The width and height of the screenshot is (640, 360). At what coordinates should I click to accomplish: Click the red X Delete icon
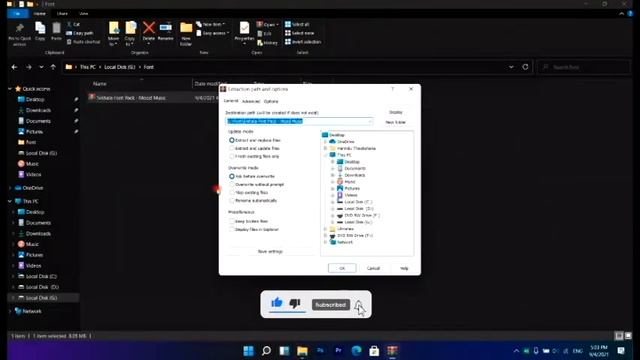click(149, 28)
